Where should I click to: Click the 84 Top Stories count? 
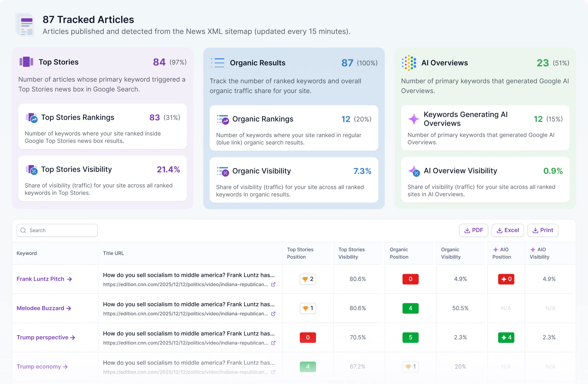[x=159, y=62]
